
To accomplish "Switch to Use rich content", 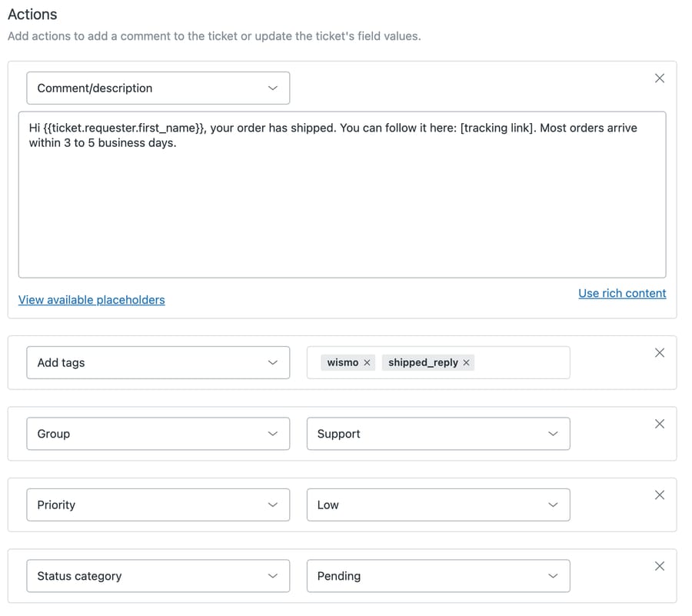I will pyautogui.click(x=622, y=294).
